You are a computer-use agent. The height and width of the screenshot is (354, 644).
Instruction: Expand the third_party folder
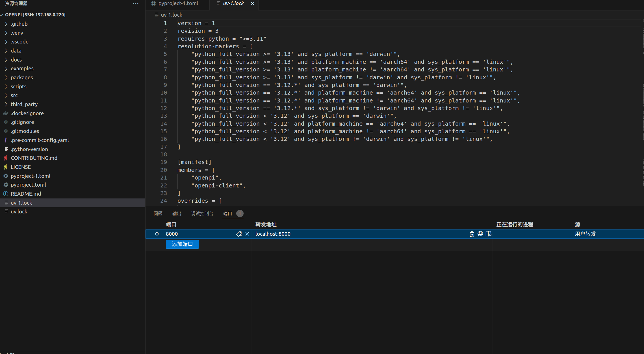click(x=24, y=104)
